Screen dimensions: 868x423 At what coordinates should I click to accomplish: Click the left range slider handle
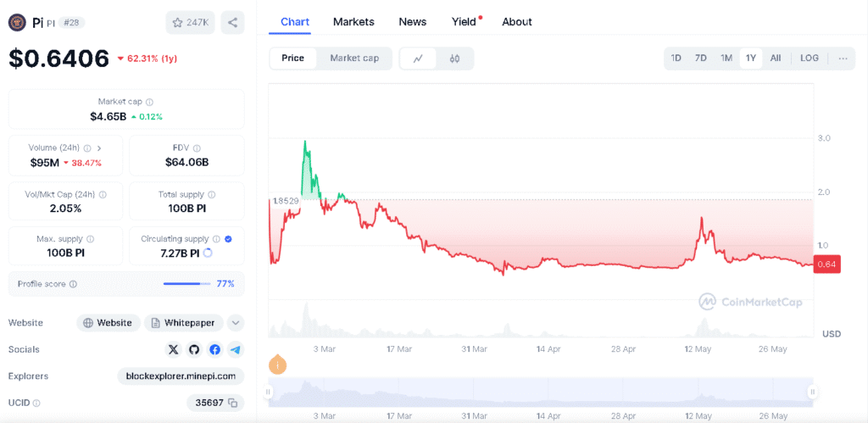point(268,392)
